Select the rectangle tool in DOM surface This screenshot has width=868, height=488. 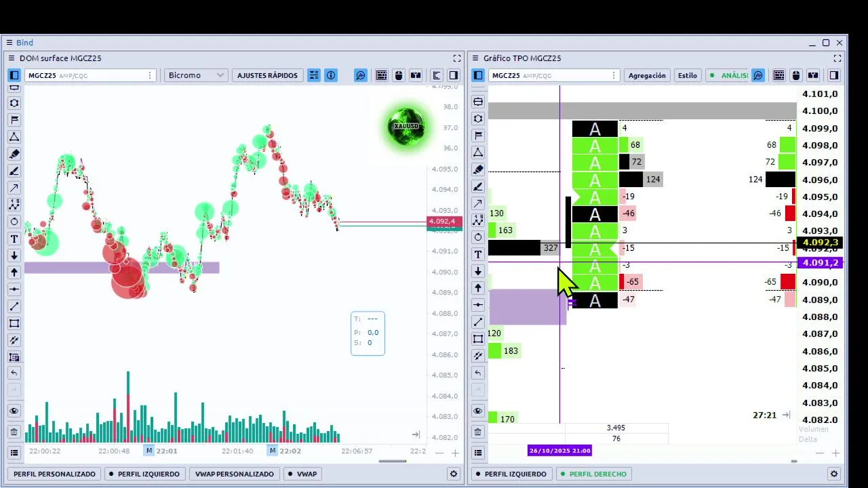[14, 323]
